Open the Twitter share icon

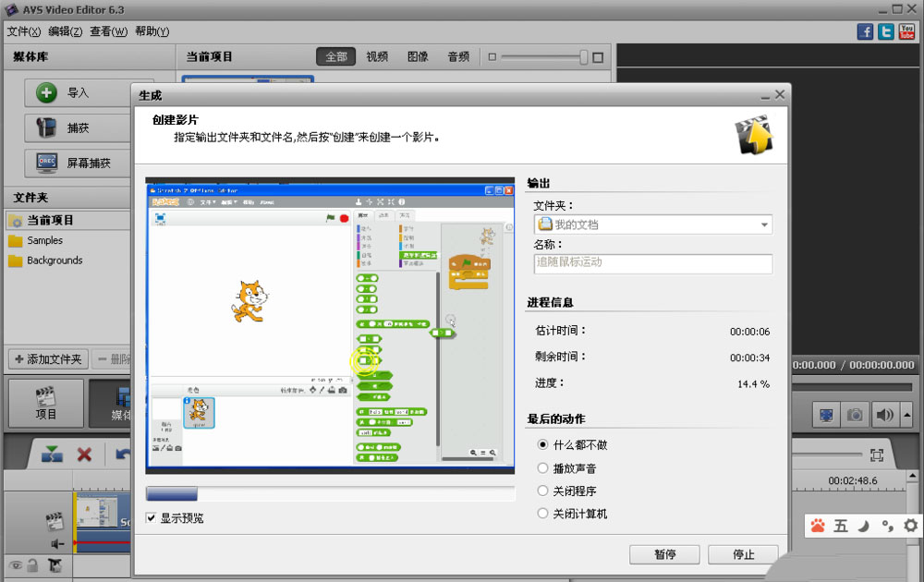point(886,31)
